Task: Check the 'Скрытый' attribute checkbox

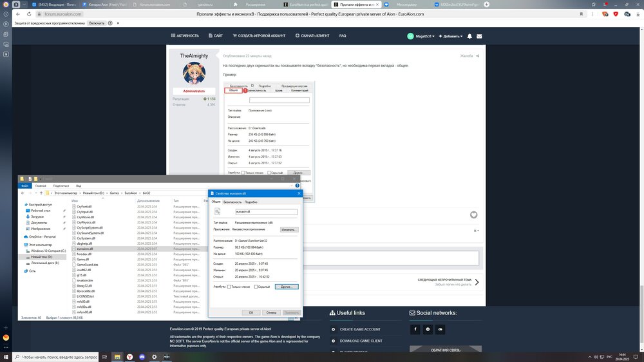Action: click(x=256, y=286)
